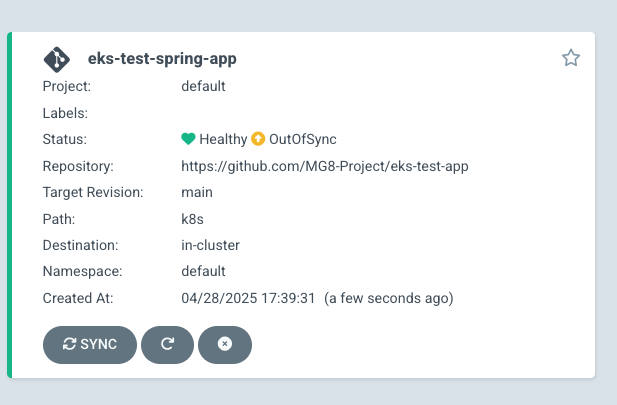
Task: Click the green health status bar edge
Action: (x=9, y=205)
